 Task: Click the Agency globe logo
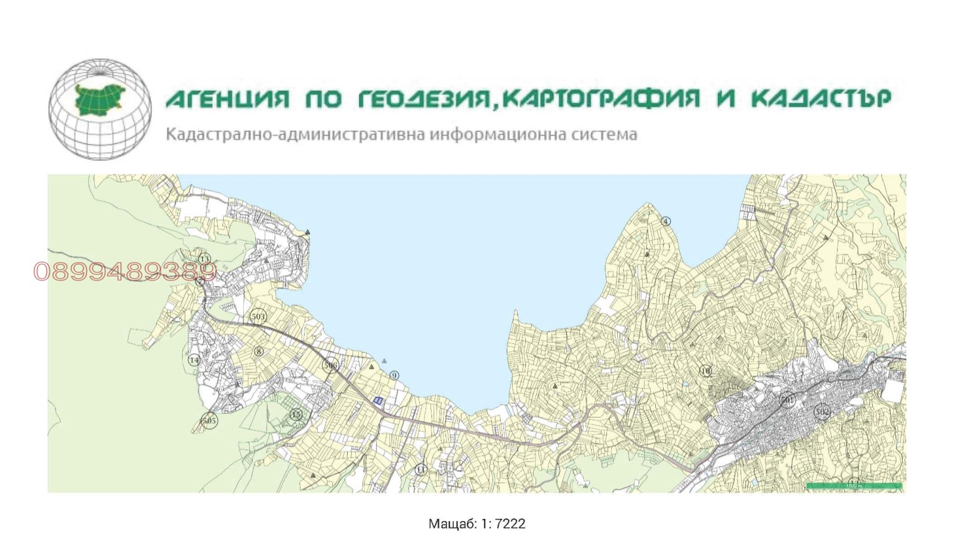[x=98, y=106]
